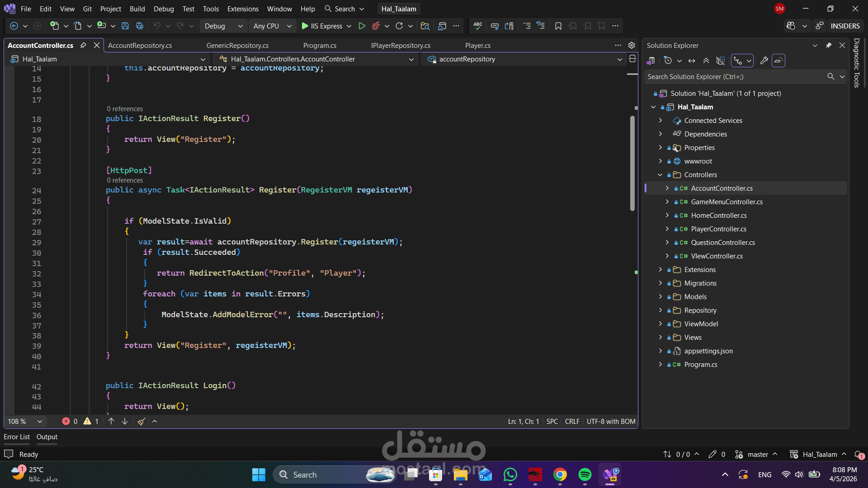Toggle Preview Selected Items button

[778, 61]
